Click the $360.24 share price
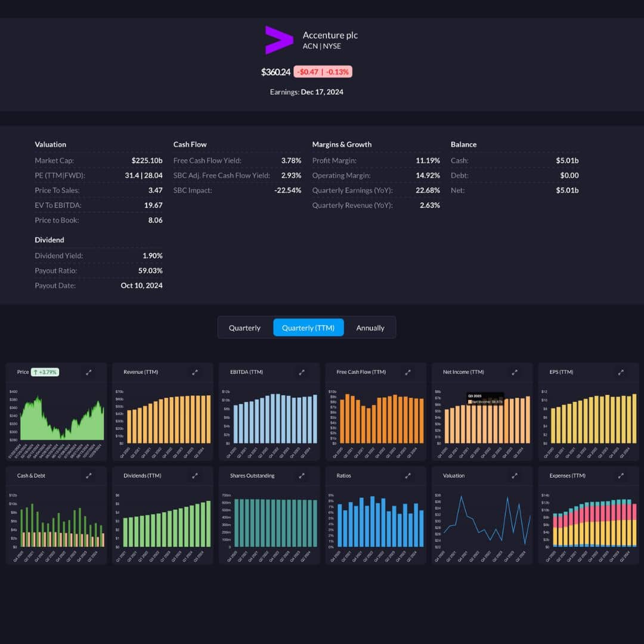Image resolution: width=644 pixels, height=644 pixels. tap(275, 72)
